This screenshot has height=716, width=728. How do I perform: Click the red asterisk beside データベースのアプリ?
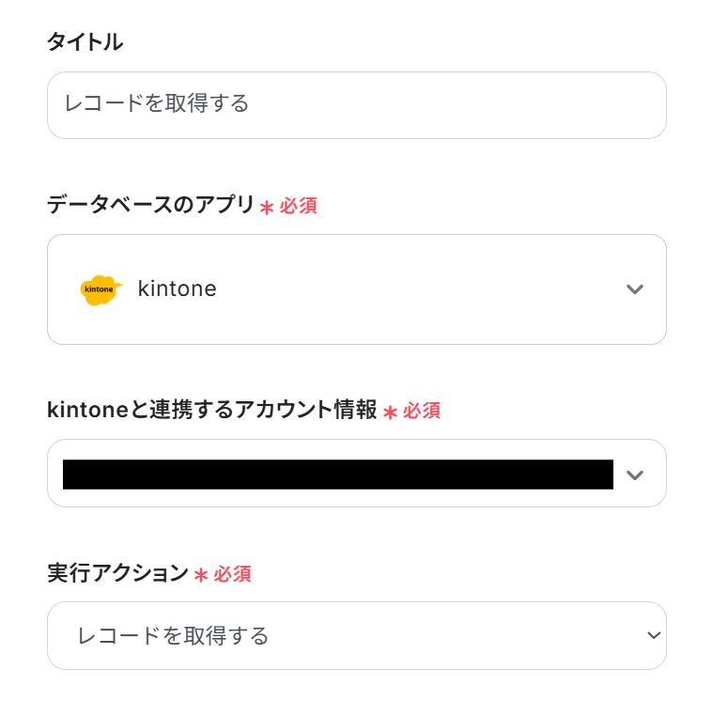coord(267,207)
